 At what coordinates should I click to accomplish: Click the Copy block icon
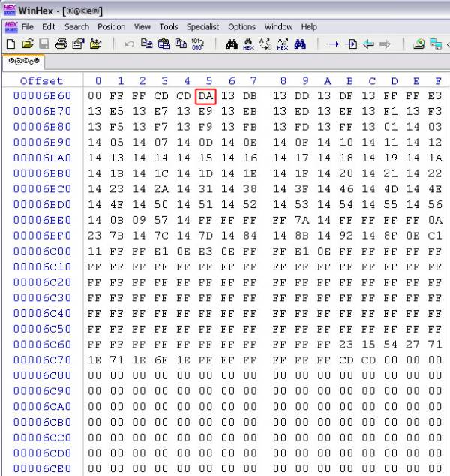[146, 44]
